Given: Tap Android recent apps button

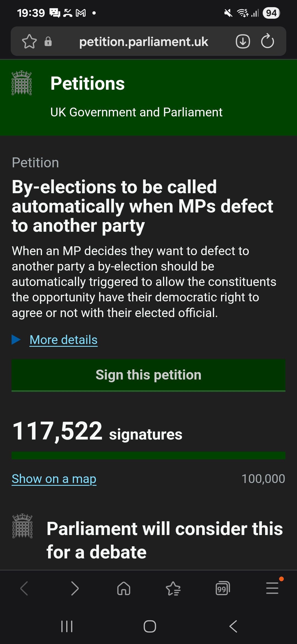Looking at the screenshot, I should coord(67,626).
